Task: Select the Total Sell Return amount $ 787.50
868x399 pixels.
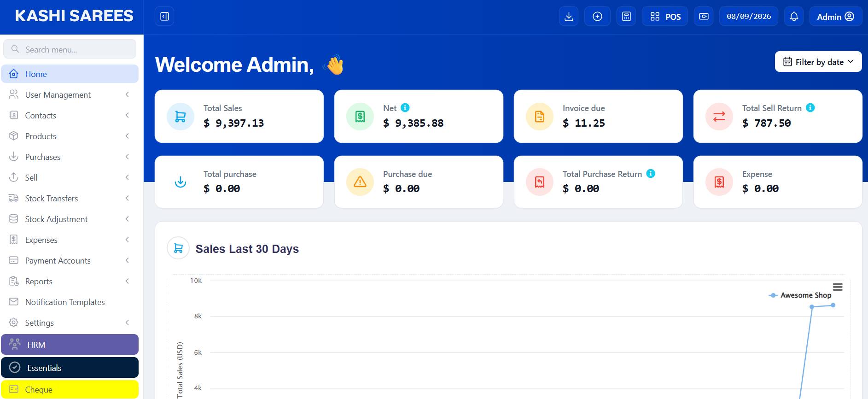Action: pyautogui.click(x=767, y=123)
